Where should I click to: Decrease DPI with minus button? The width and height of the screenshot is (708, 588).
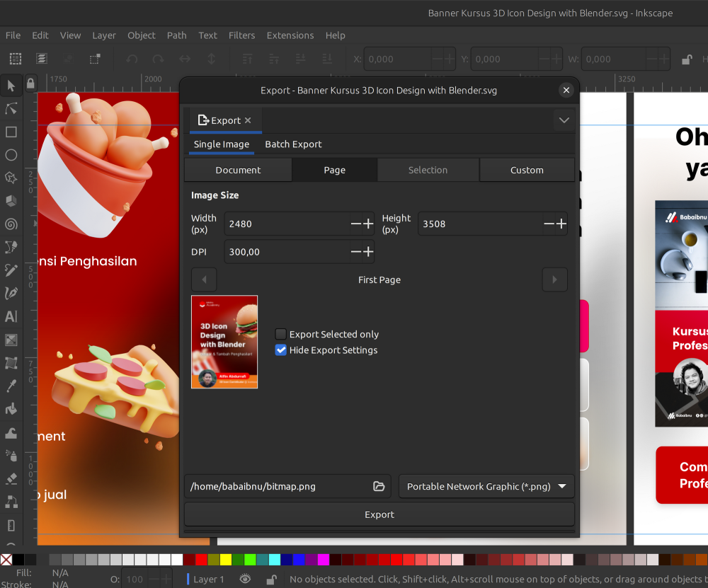point(356,251)
